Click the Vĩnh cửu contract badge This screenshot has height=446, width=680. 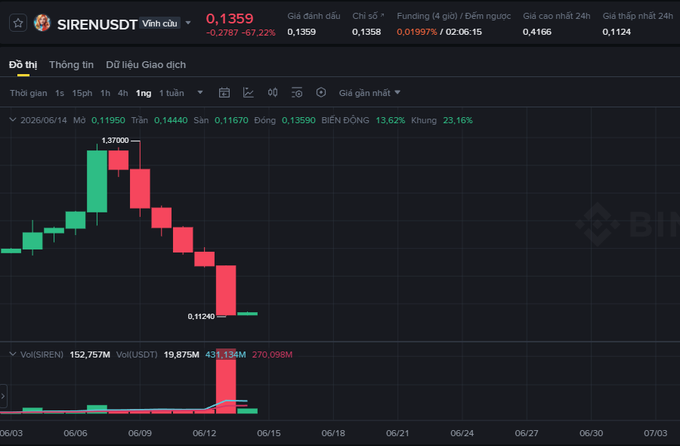click(160, 23)
